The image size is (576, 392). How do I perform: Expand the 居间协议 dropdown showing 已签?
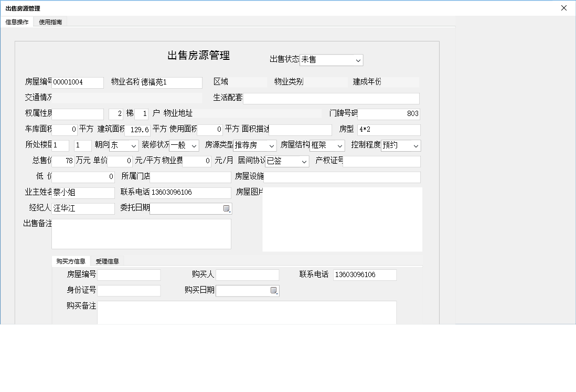coord(304,162)
